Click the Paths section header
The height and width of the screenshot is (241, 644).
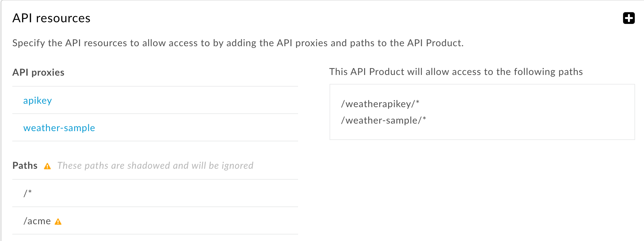click(x=25, y=165)
